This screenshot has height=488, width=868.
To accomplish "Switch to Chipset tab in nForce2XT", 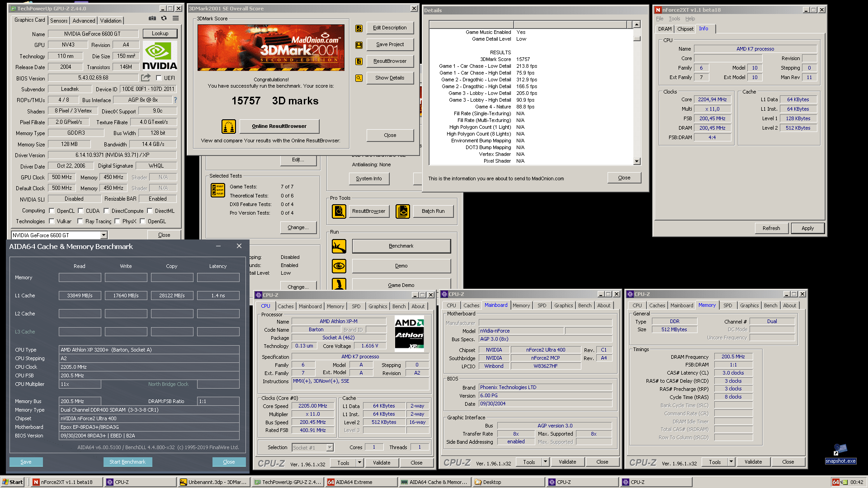I will pyautogui.click(x=685, y=29).
